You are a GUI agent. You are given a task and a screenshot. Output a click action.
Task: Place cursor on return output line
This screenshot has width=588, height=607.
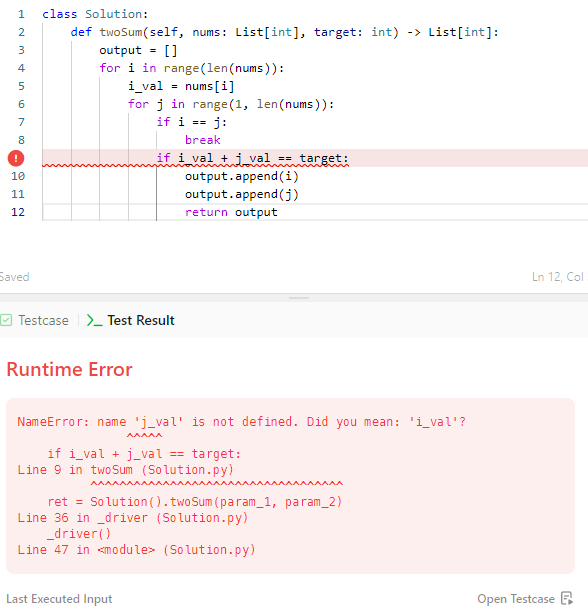[x=231, y=212]
